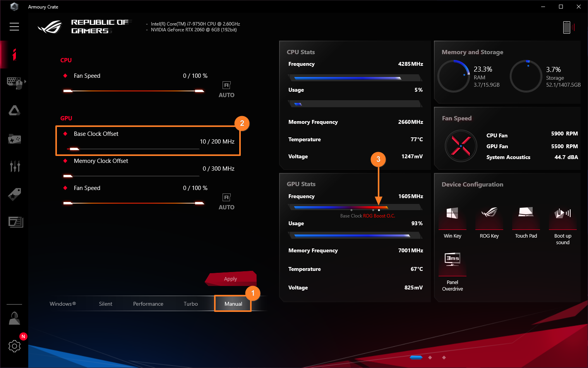Click the Armoury Crate title bar logo
Image resolution: width=588 pixels, height=368 pixels.
click(x=14, y=7)
